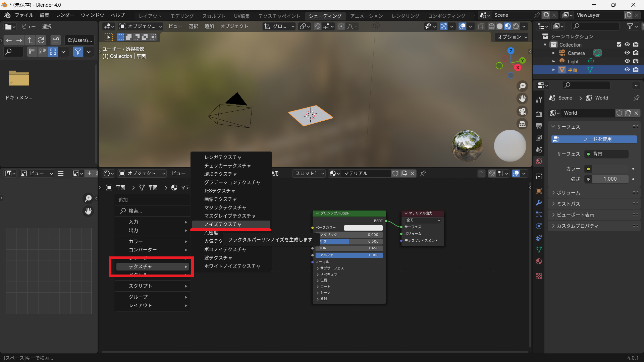
Task: Click the 強さ value slider
Action: tap(610, 179)
